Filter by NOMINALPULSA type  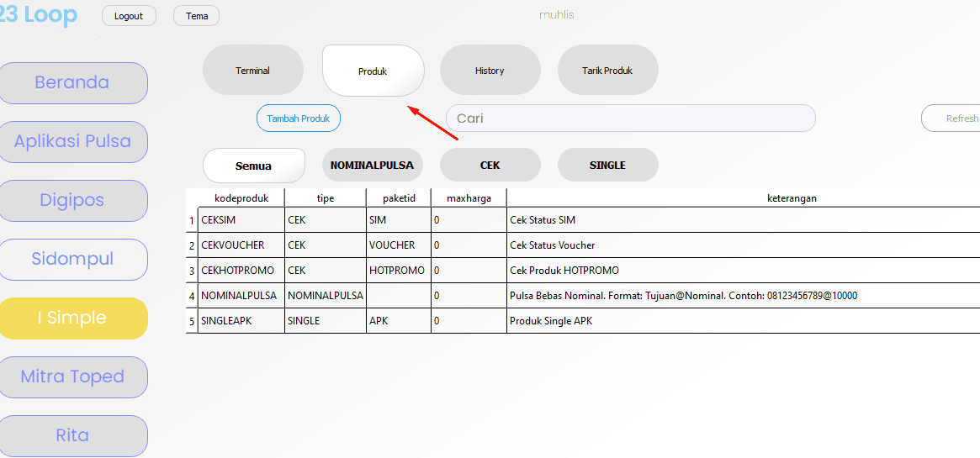click(372, 166)
